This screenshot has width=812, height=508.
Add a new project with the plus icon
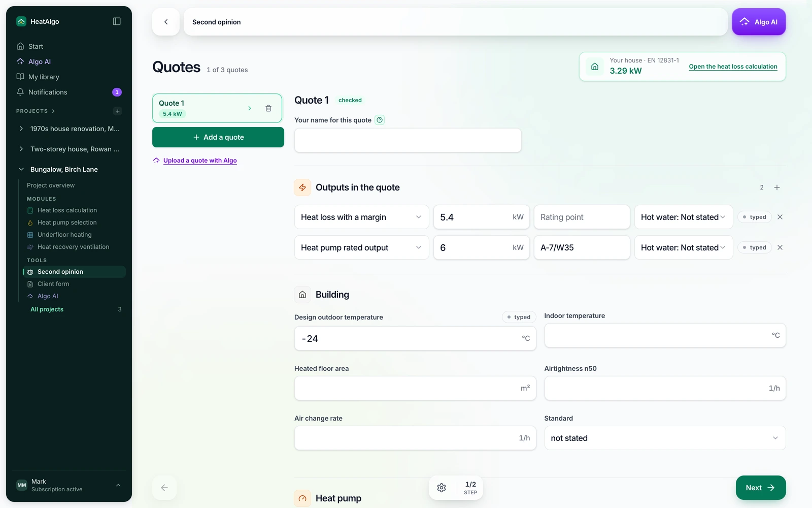coord(118,111)
